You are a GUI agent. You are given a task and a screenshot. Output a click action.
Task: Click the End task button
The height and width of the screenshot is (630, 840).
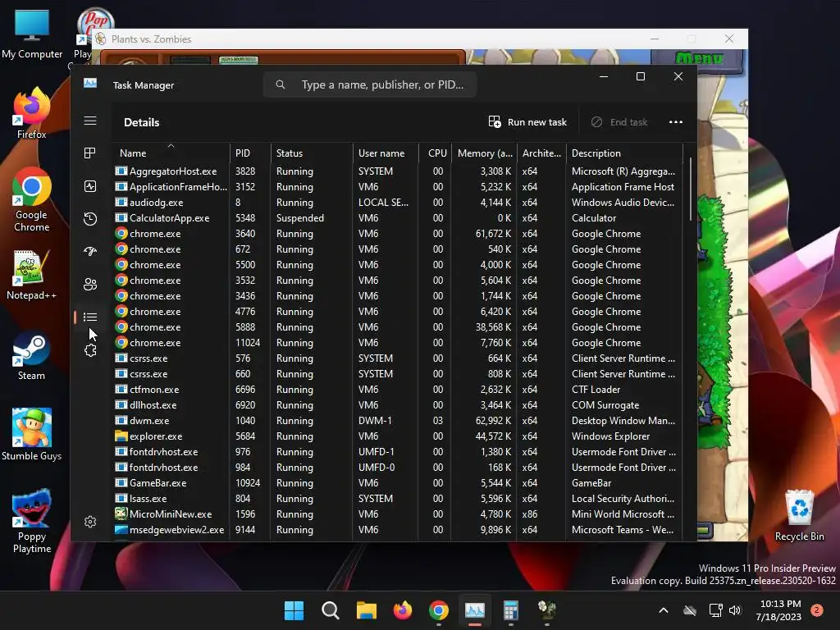619,122
